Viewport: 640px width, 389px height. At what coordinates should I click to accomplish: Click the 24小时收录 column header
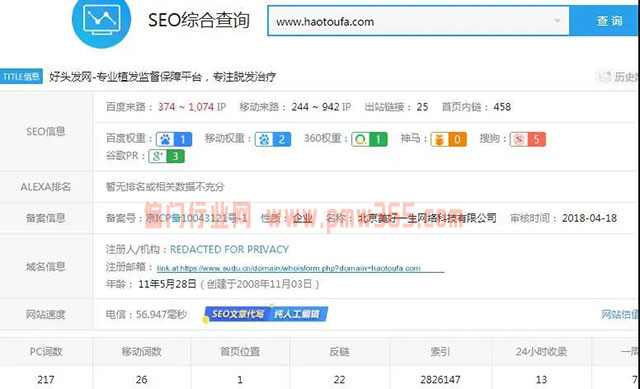click(541, 351)
